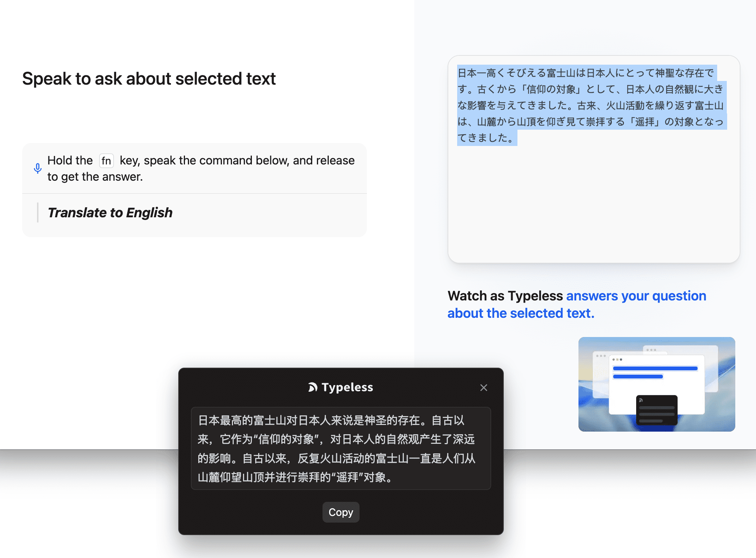Click the 'Watch as Typeless' text

(x=505, y=296)
